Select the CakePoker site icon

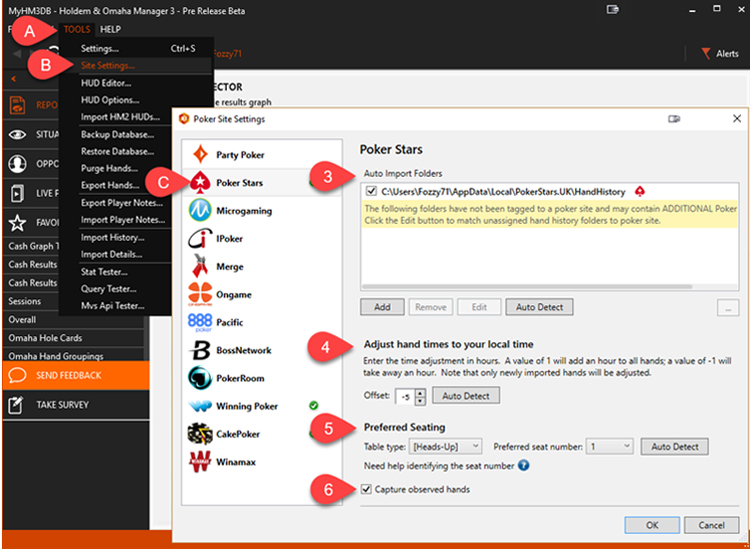[x=200, y=434]
